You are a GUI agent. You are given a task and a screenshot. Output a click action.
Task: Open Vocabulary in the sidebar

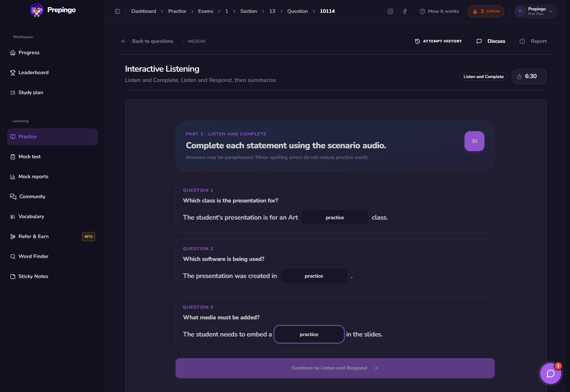[x=52, y=217]
